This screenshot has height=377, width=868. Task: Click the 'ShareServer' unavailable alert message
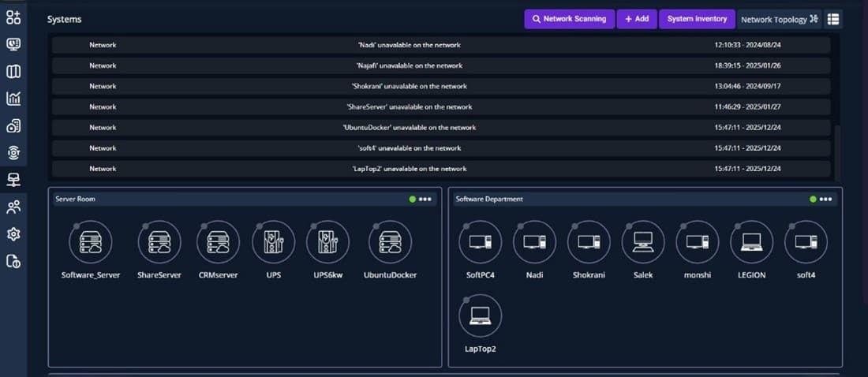point(409,106)
